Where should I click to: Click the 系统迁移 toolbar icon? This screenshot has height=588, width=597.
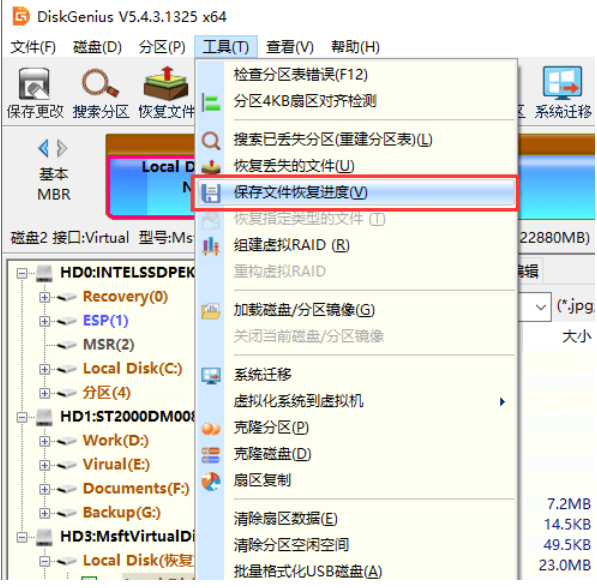pos(562,83)
